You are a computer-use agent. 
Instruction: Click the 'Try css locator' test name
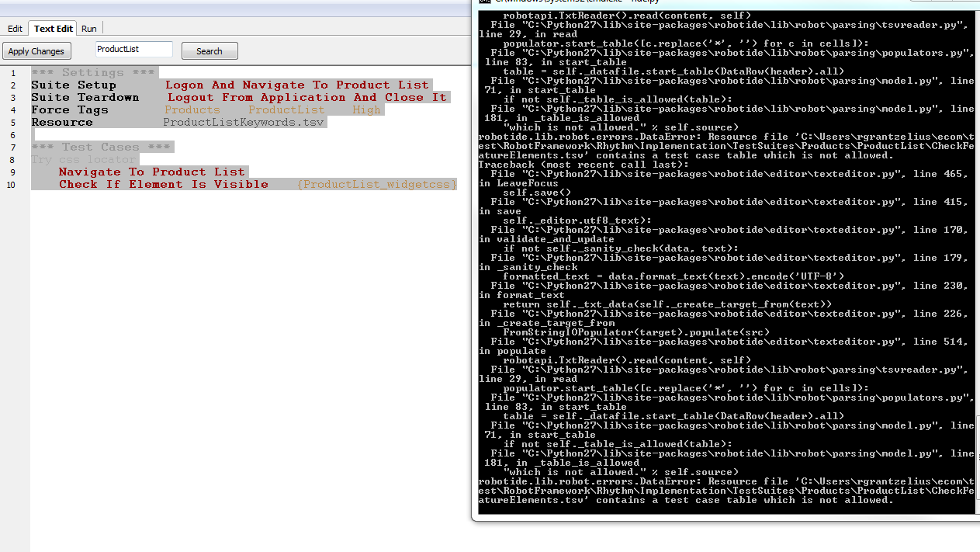click(84, 160)
